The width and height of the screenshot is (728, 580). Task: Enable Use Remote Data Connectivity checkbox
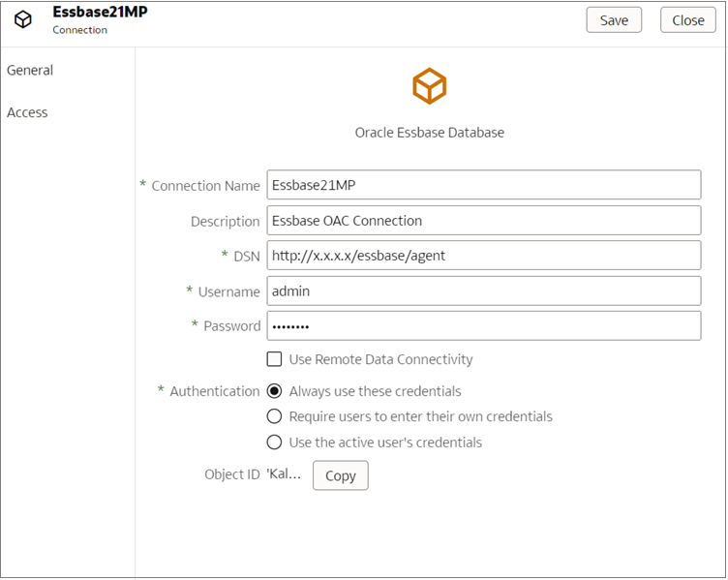click(275, 359)
